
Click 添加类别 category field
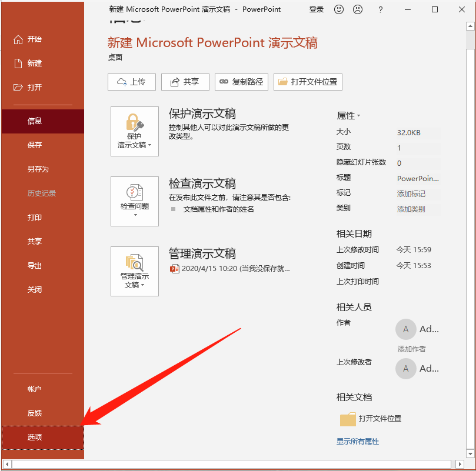point(418,209)
